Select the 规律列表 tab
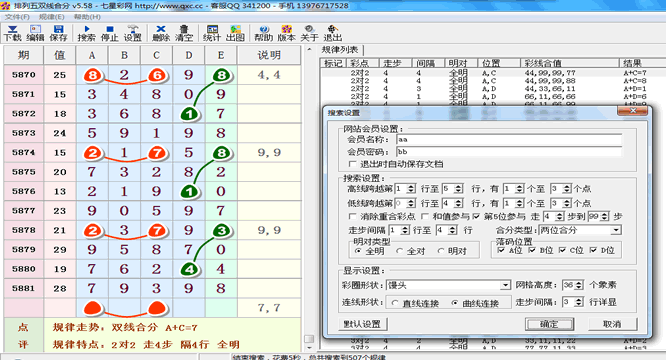 coord(340,50)
